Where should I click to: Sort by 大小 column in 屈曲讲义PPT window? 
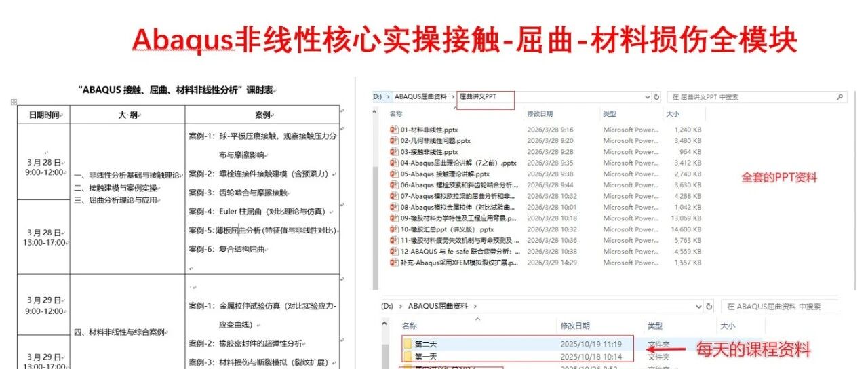pyautogui.click(x=673, y=114)
